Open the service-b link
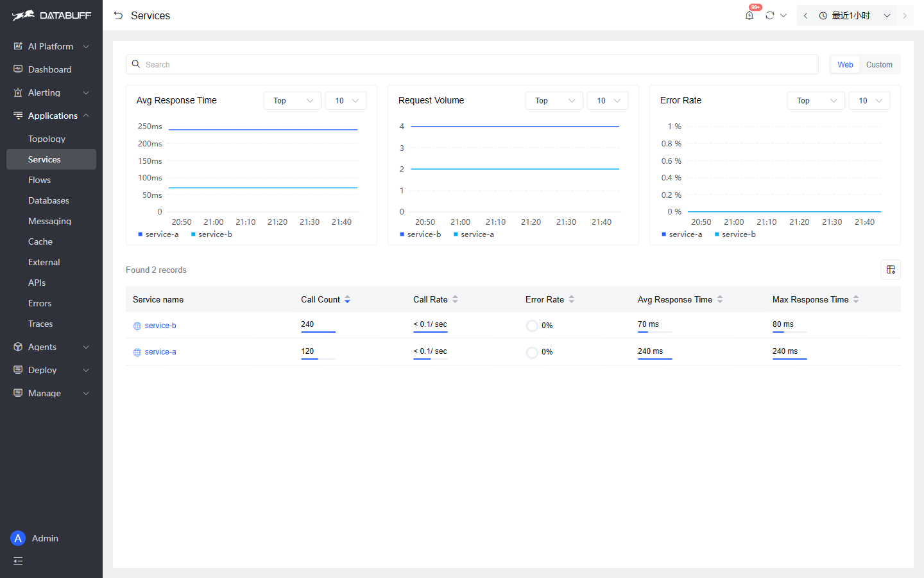924x578 pixels. click(160, 326)
